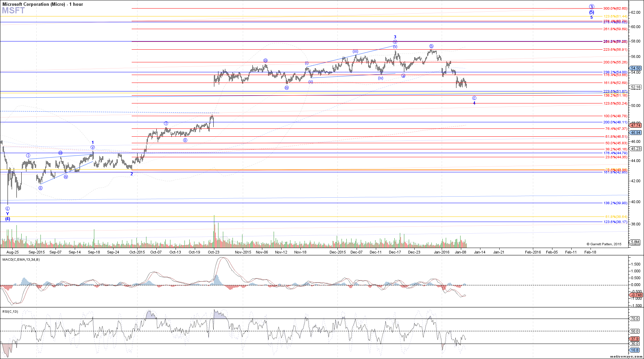Select the Feb-18 date label
Screen dimensions: 644x359
tap(590, 252)
